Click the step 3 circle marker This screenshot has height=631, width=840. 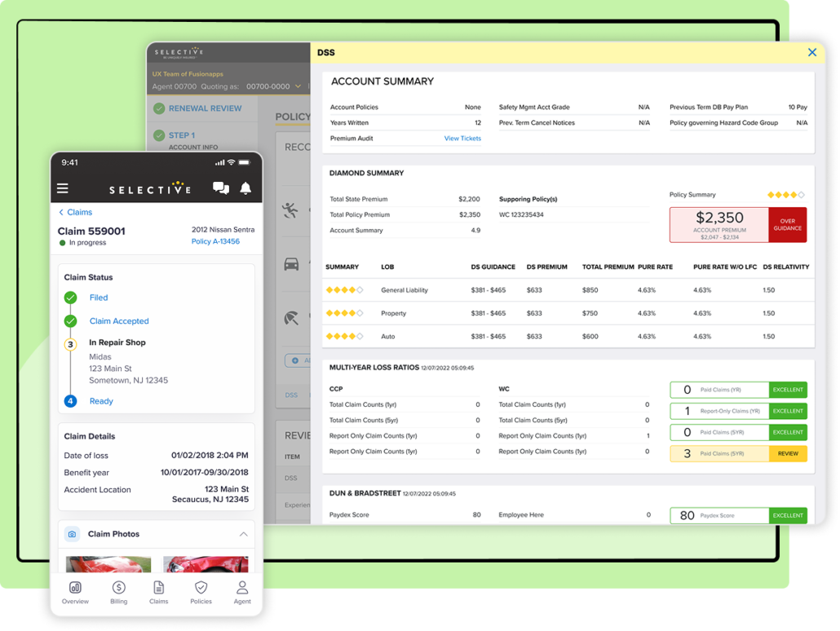click(x=70, y=344)
